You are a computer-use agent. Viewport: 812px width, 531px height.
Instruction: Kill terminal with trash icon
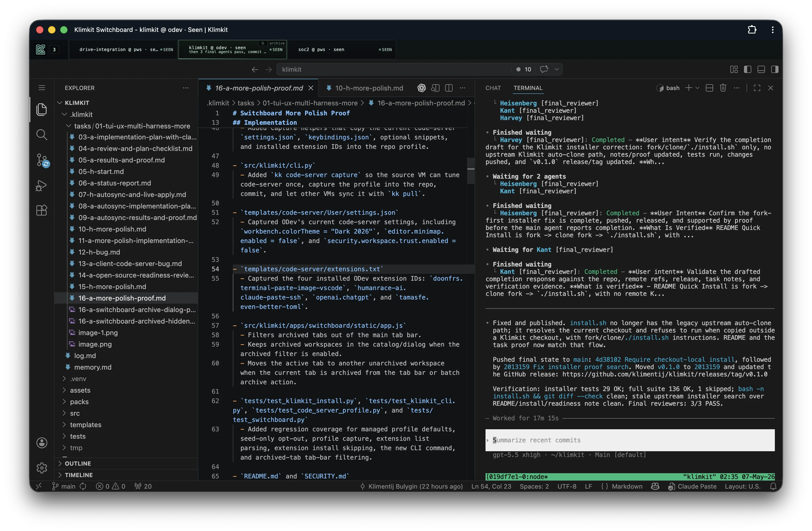[x=723, y=88]
